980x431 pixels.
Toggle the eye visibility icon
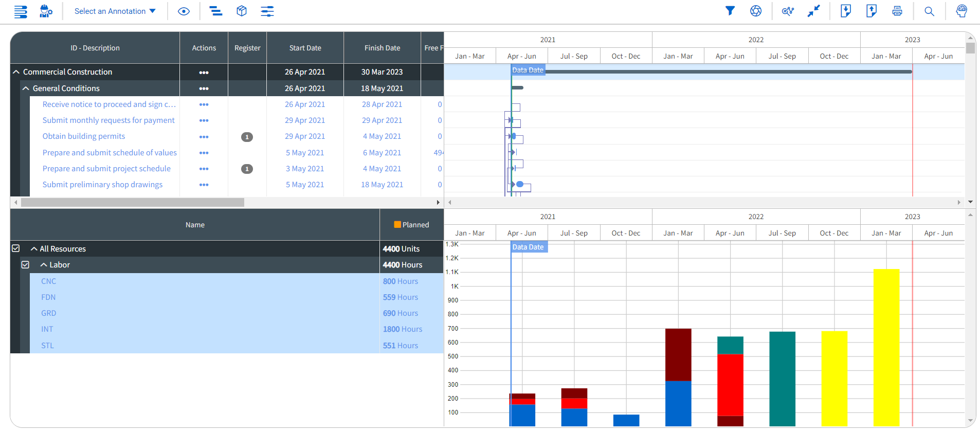click(184, 11)
